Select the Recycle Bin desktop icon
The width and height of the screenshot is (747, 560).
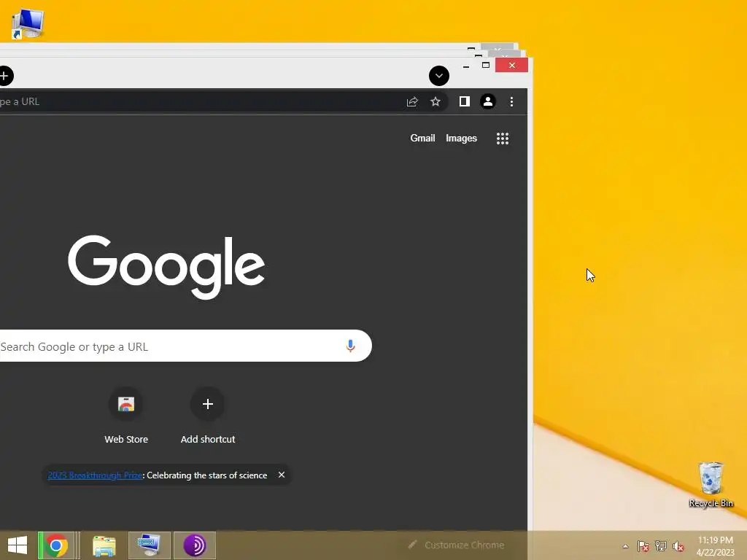[711, 485]
